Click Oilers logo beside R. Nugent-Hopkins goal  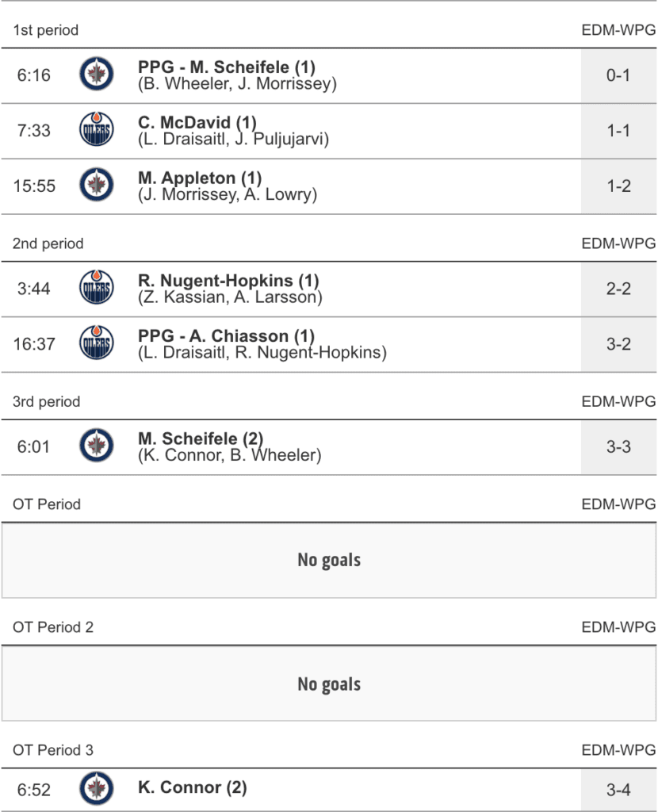tap(97, 289)
